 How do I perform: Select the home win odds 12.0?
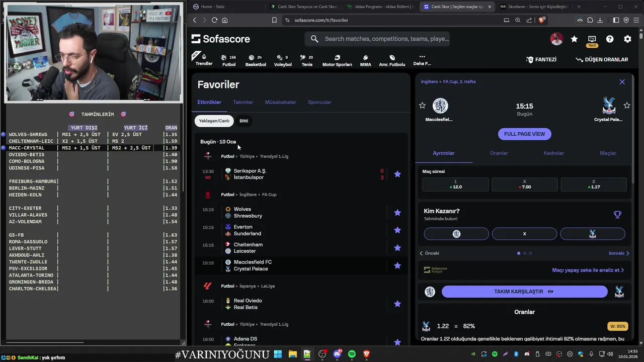click(455, 185)
